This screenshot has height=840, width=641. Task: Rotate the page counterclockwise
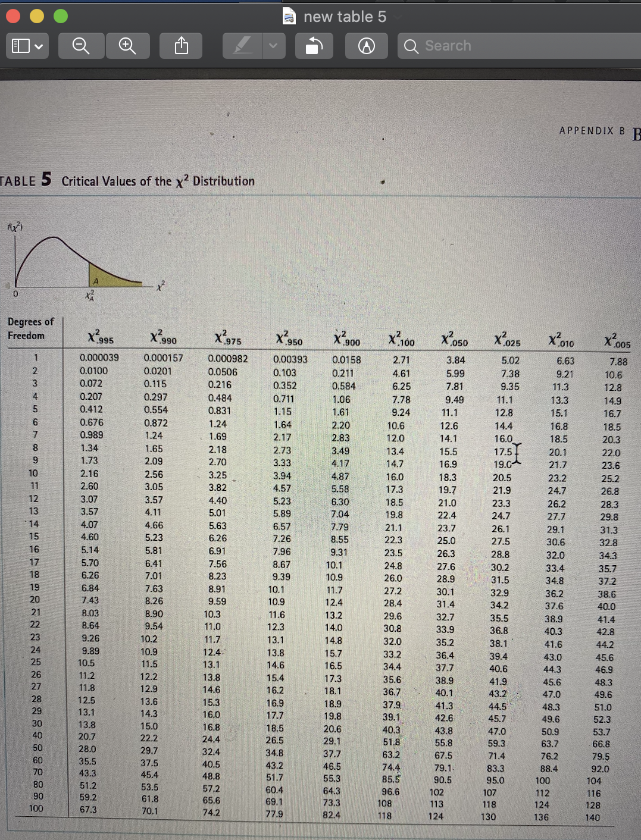coord(314,45)
